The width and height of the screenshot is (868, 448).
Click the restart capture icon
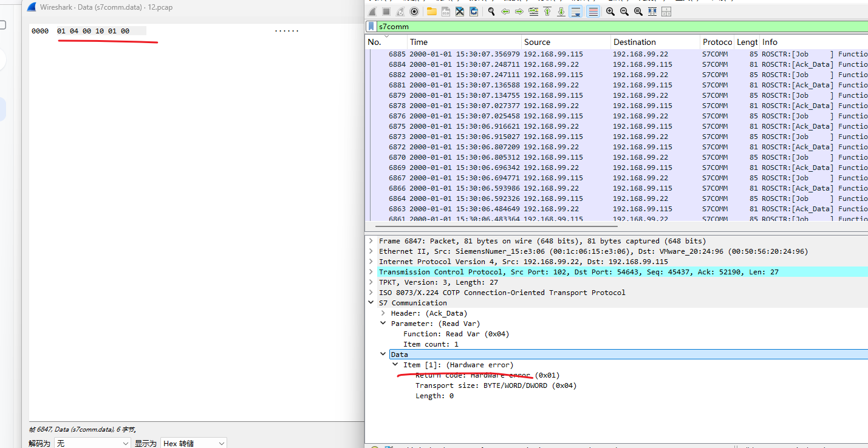coord(400,12)
